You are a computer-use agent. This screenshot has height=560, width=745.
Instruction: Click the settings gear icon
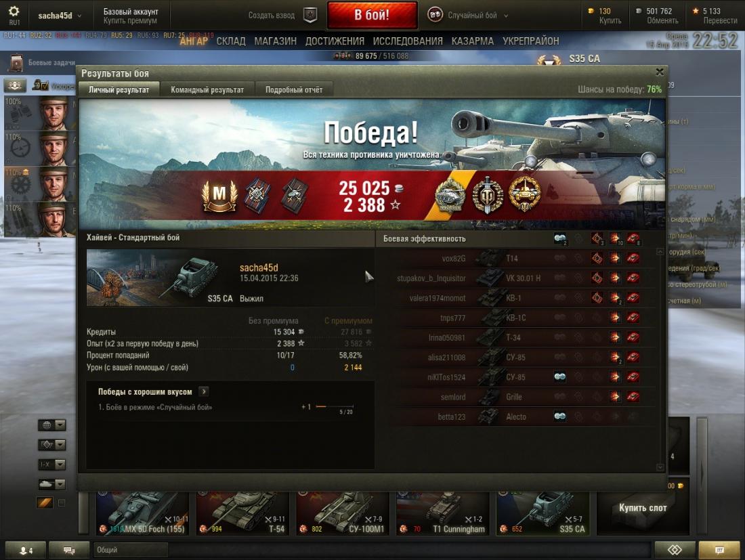click(x=14, y=11)
